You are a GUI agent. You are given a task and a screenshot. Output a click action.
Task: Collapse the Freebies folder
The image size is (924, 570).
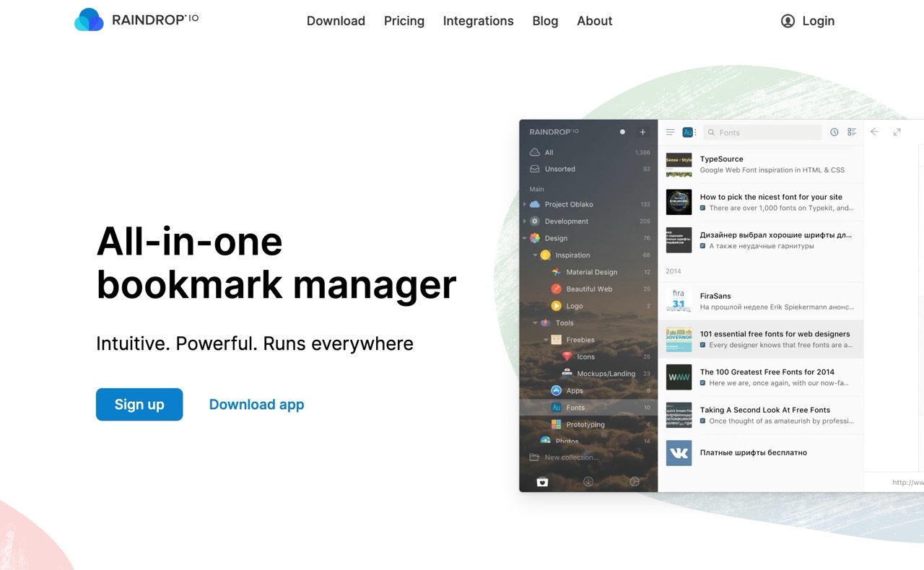tap(546, 340)
